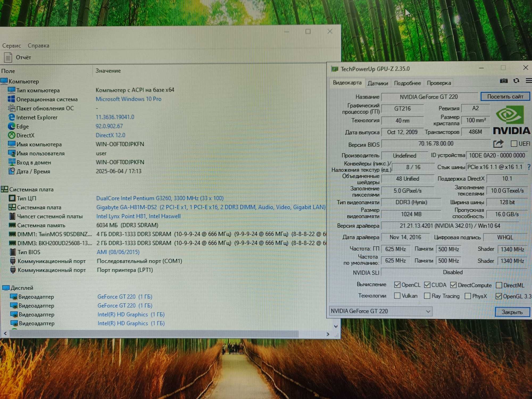Image resolution: width=532 pixels, height=399 pixels.
Task: Click the Имя пользователя icon
Action: pos(11,153)
